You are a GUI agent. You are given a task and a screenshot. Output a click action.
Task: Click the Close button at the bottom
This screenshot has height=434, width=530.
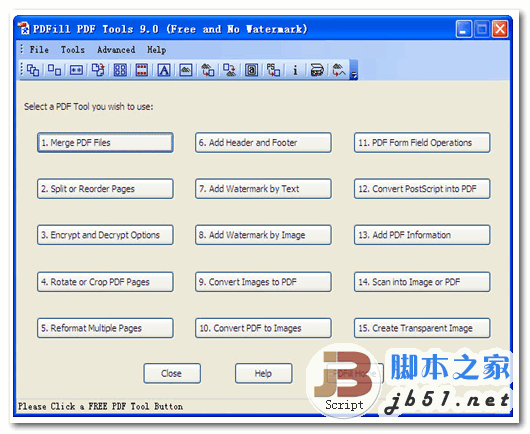(x=172, y=373)
